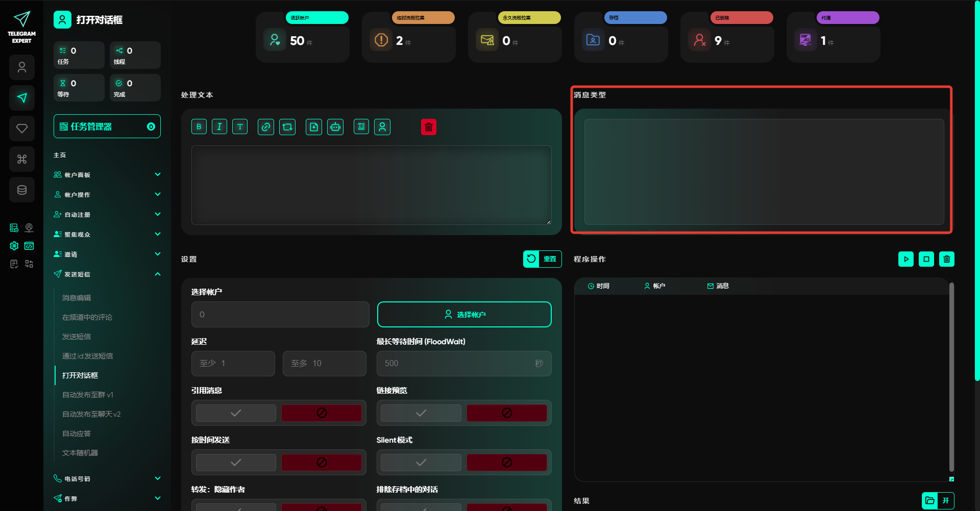Screen dimensions: 980x511
Task: Click the robot icon in editor toolbar
Action: (x=335, y=127)
